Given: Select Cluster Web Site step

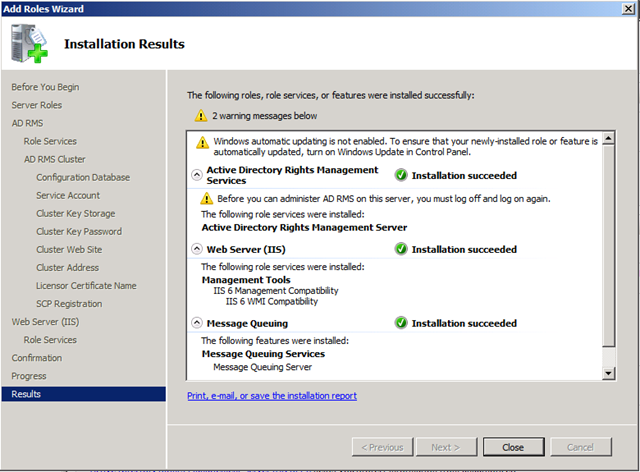Looking at the screenshot, I should pyautogui.click(x=69, y=249).
